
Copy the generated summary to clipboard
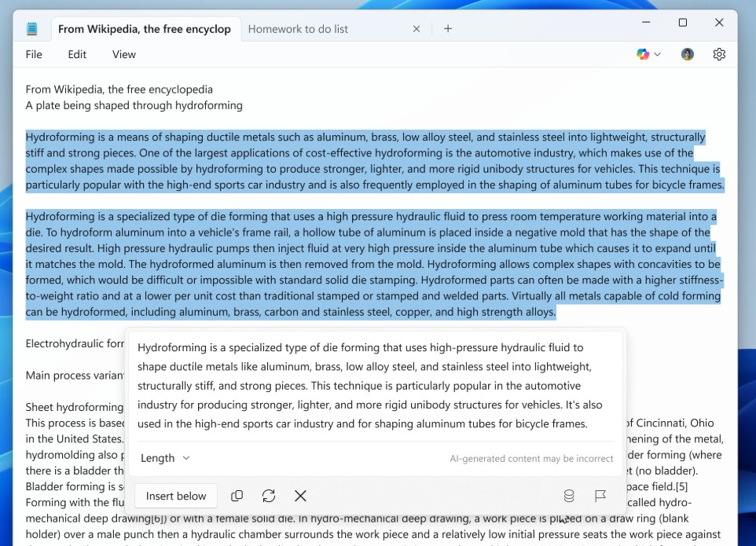click(x=237, y=496)
